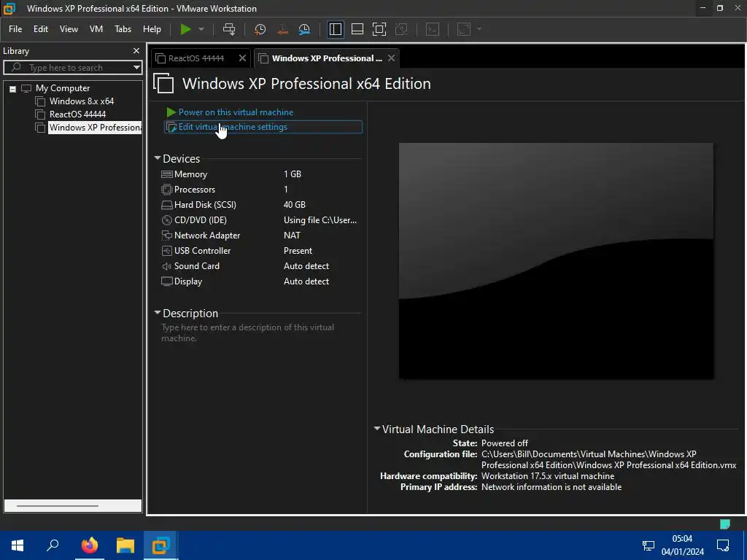Click VMware Workstation taskbar icon
Viewport: 747px width, 560px height.
[161, 545]
